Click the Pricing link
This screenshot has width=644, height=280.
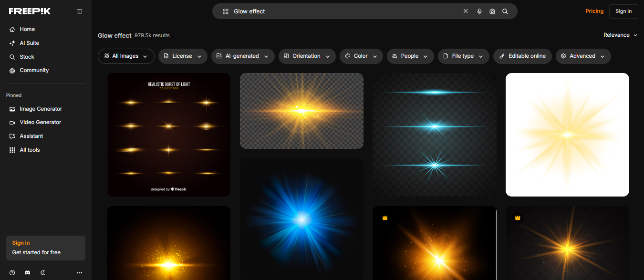click(x=594, y=11)
